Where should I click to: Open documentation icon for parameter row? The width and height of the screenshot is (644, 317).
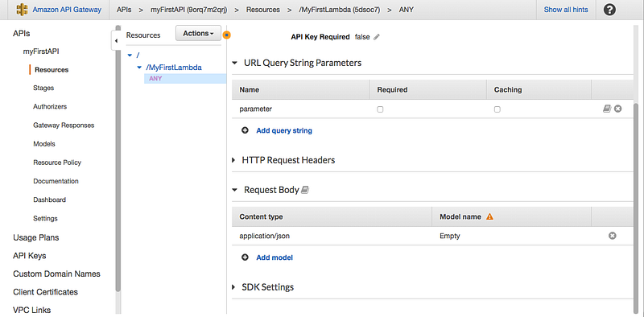[x=607, y=109]
